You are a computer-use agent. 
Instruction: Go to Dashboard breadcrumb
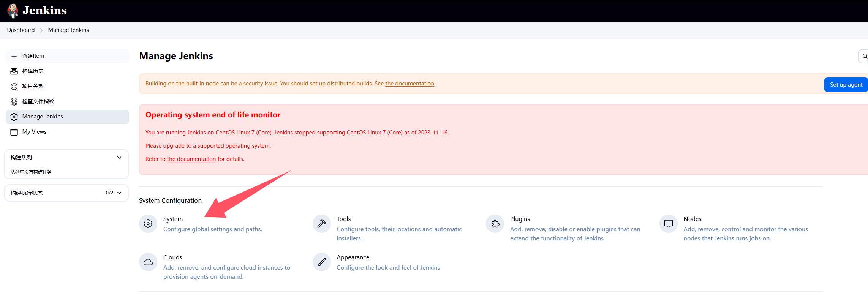(21, 30)
